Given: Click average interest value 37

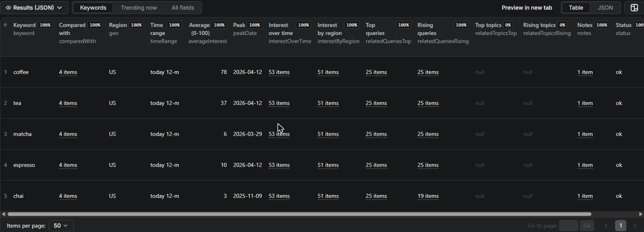Looking at the screenshot, I should point(223,103).
